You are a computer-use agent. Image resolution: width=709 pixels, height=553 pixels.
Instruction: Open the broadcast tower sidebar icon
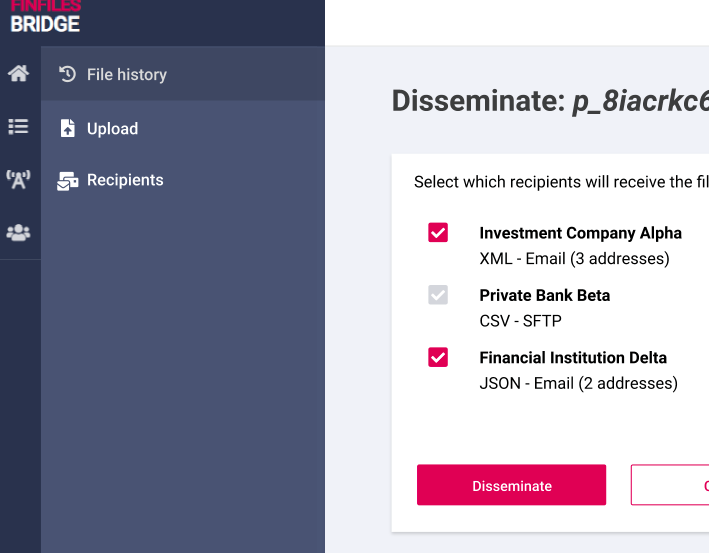[19, 180]
